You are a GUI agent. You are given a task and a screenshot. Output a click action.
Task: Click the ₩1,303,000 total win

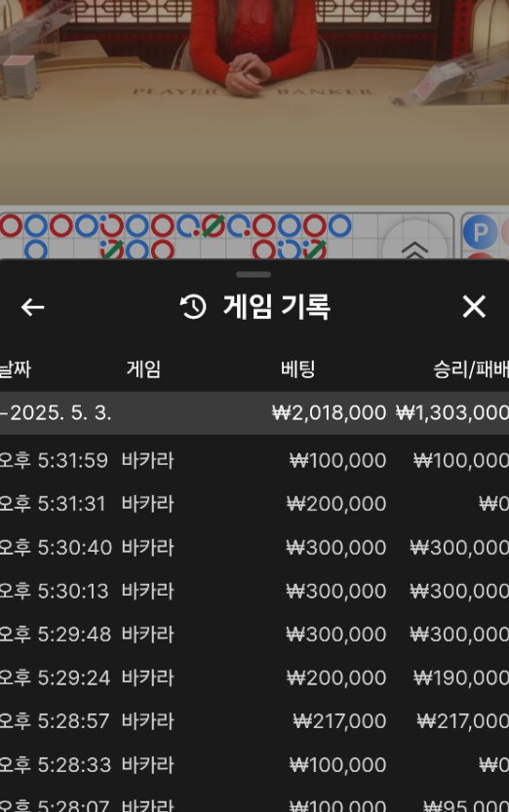pos(452,412)
